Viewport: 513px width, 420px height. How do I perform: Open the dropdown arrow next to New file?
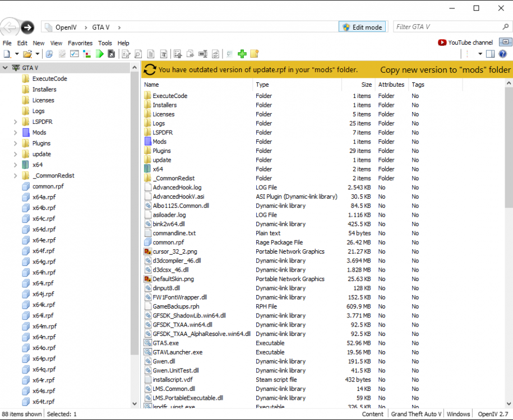[17, 54]
